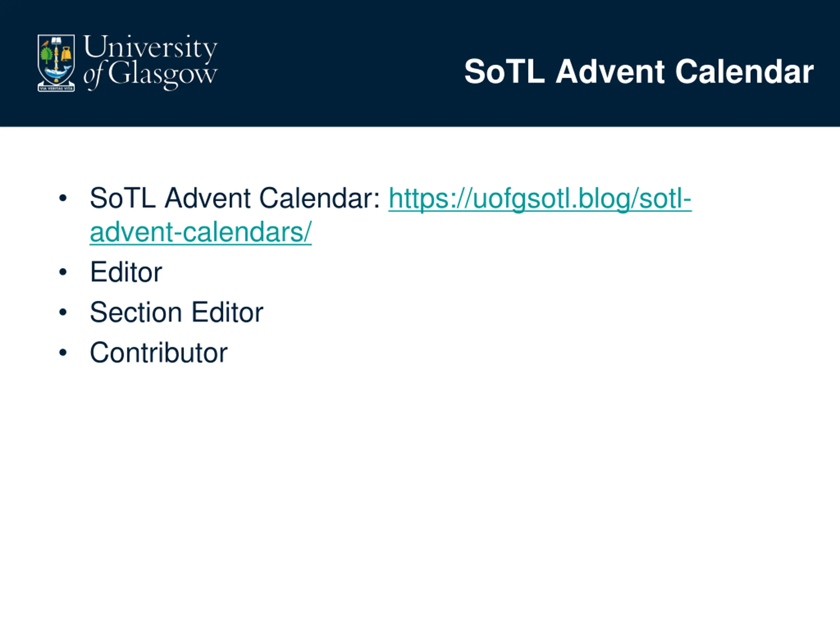Click the word 'Glasgow' in the logo
The width and height of the screenshot is (840, 630).
(162, 75)
